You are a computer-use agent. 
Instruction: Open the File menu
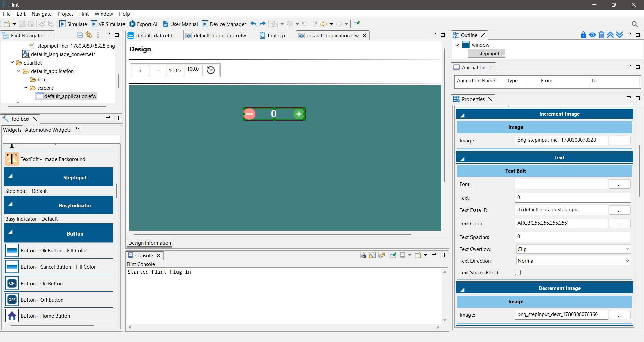click(7, 14)
